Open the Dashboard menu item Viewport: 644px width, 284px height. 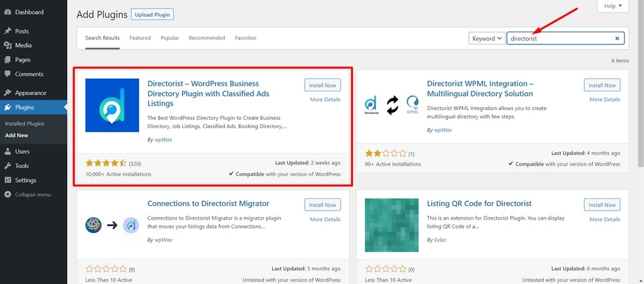[x=33, y=12]
